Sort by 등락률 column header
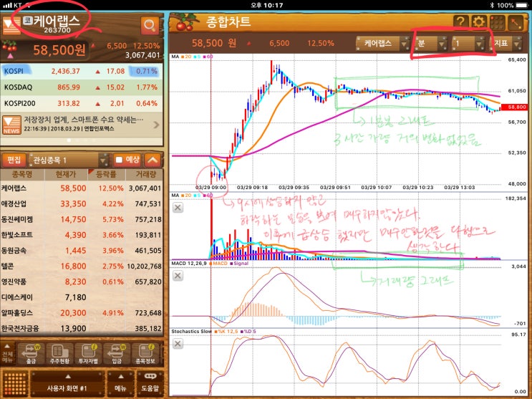532x399 pixels. [106, 174]
